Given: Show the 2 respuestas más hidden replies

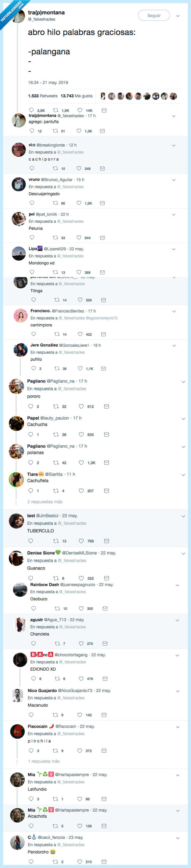Looking at the screenshot, I should click(45, 502).
